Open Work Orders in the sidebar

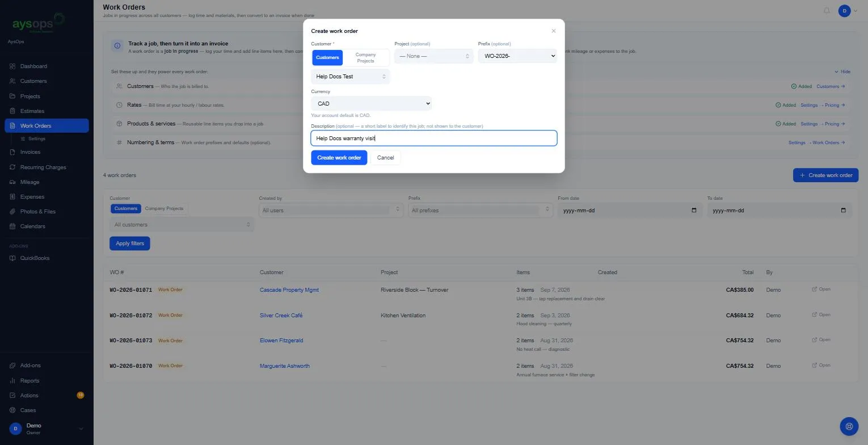click(x=47, y=126)
